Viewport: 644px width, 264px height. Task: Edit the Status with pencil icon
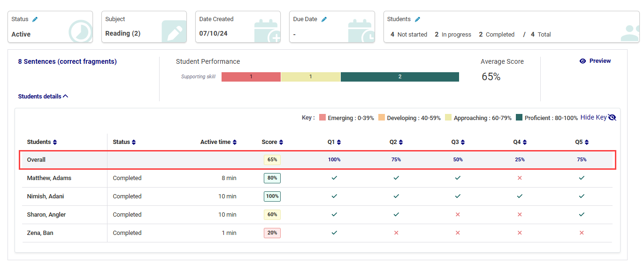tap(35, 20)
